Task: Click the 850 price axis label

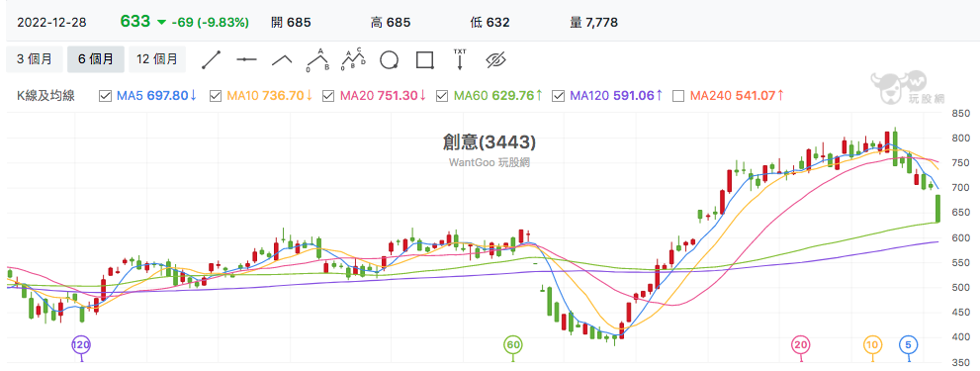Action: [960, 113]
